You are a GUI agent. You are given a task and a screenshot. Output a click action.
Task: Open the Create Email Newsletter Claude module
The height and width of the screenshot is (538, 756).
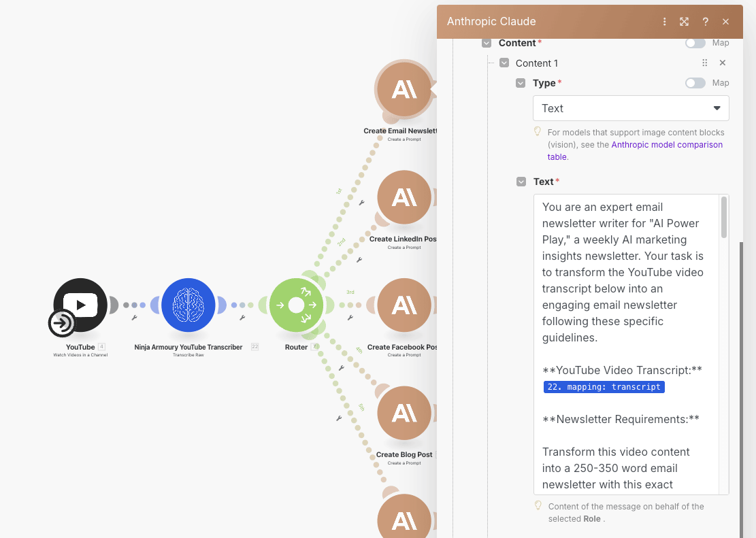click(404, 89)
